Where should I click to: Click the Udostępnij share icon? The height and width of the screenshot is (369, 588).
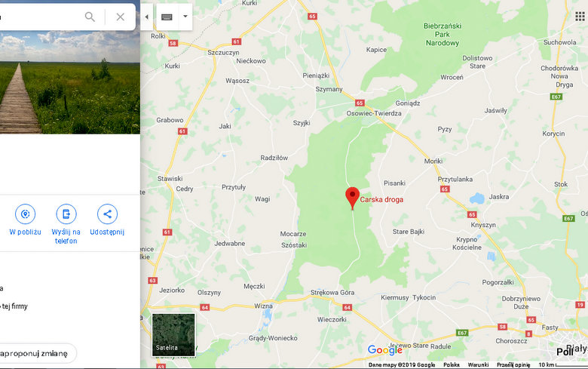tap(107, 214)
